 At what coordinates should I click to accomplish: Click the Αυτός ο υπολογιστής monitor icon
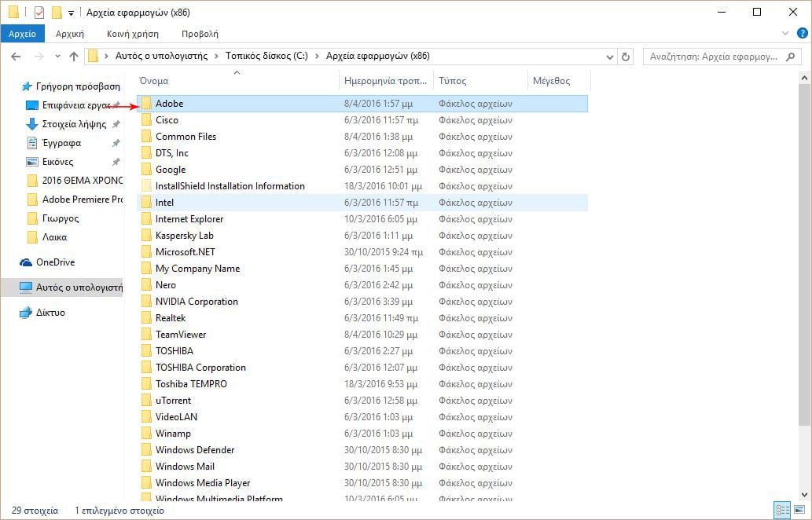(26, 287)
